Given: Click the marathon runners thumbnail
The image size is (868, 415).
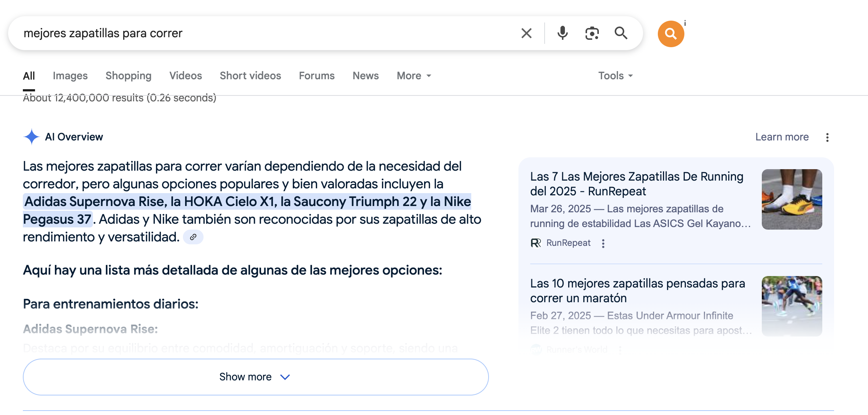Looking at the screenshot, I should (792, 306).
